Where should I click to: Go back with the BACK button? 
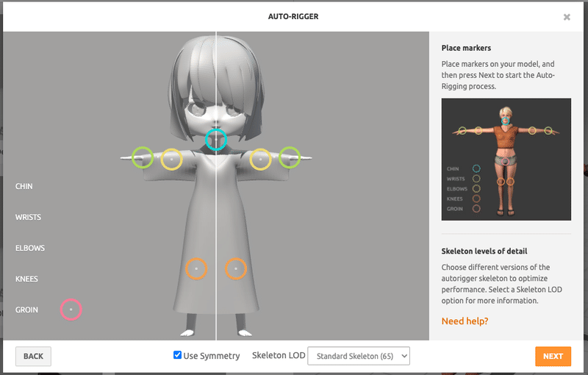[x=33, y=356]
